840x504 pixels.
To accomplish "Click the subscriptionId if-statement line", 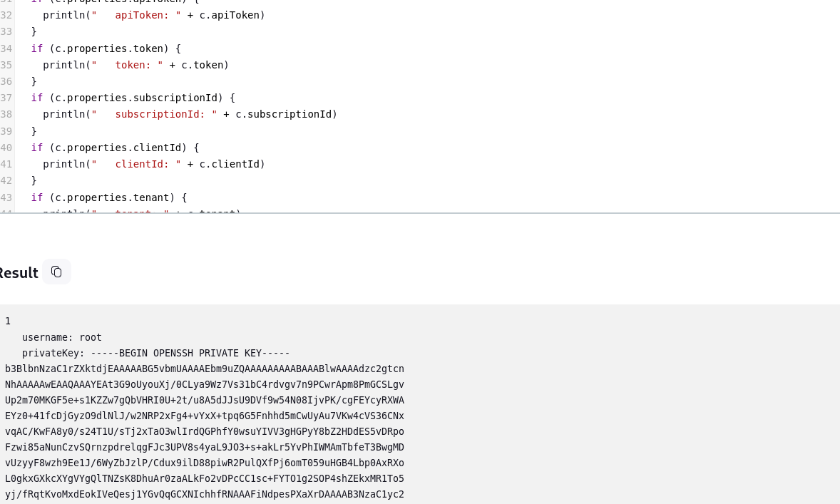I will click(x=133, y=98).
